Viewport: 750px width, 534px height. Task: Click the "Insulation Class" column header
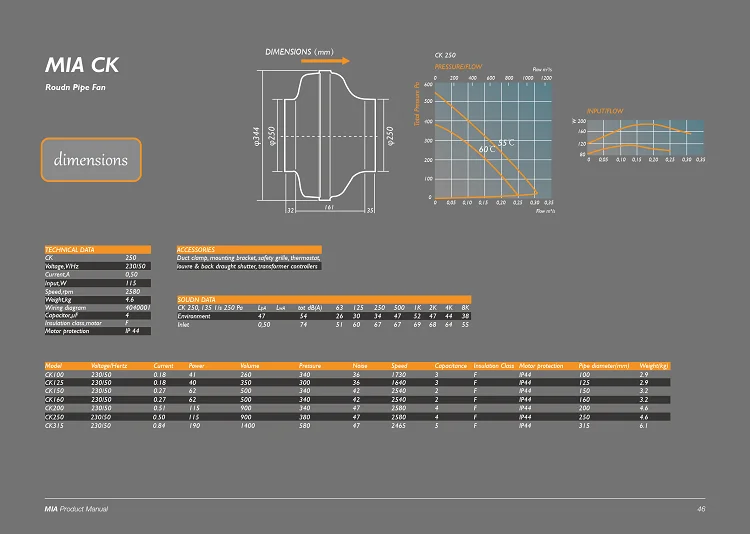(494, 366)
